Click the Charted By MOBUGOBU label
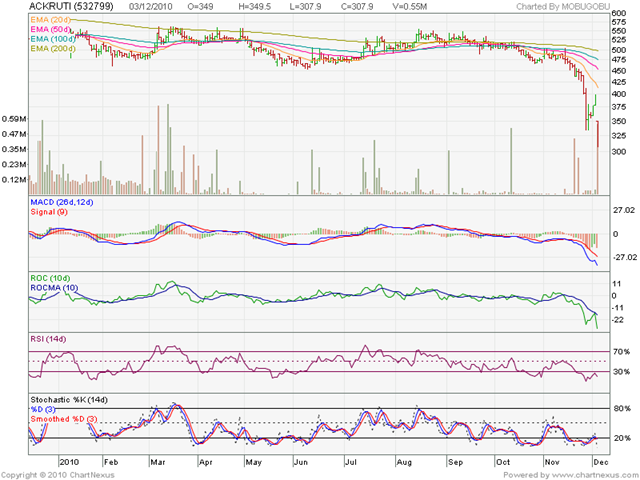This screenshot has height=480, width=640. pos(563,7)
